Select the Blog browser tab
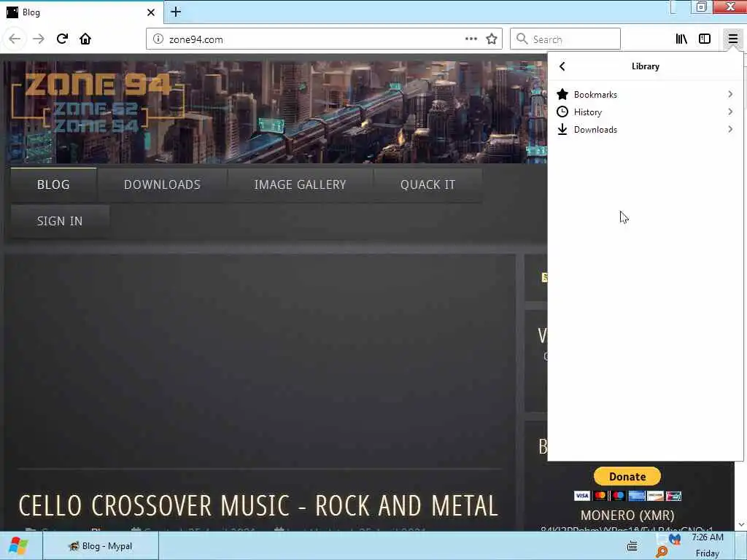 tap(81, 12)
